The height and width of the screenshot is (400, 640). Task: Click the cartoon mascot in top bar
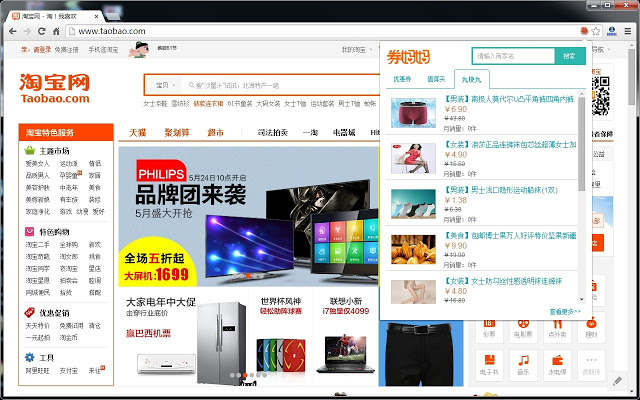point(138,49)
